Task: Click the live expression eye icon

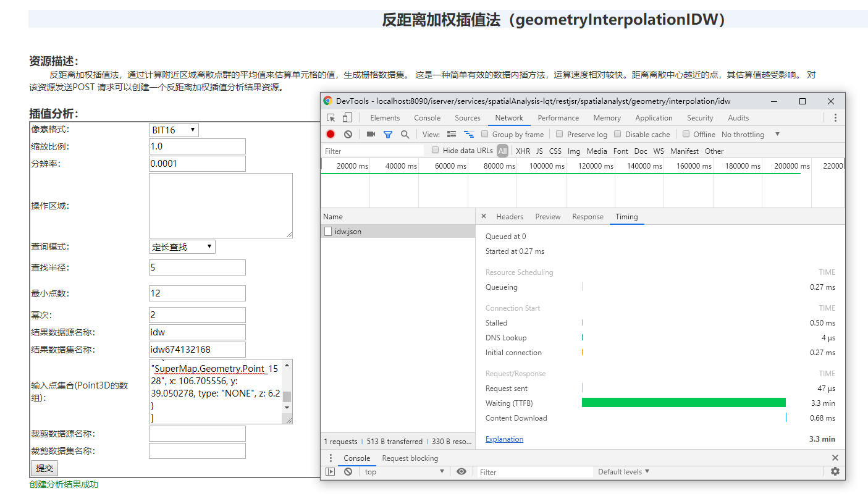Action: tap(461, 471)
